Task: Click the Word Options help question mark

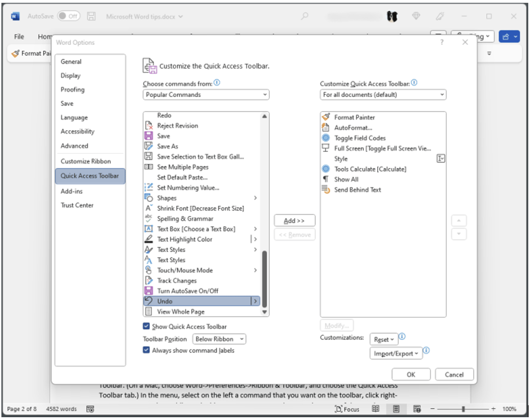Action: tap(442, 42)
